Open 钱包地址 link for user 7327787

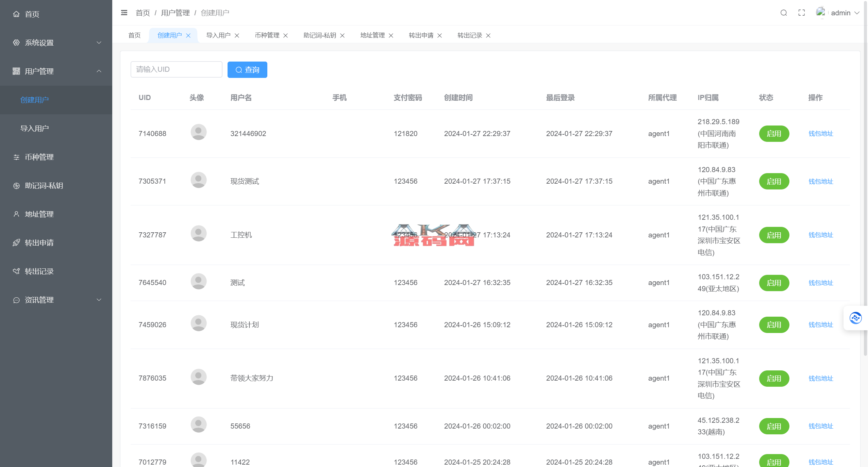(821, 235)
